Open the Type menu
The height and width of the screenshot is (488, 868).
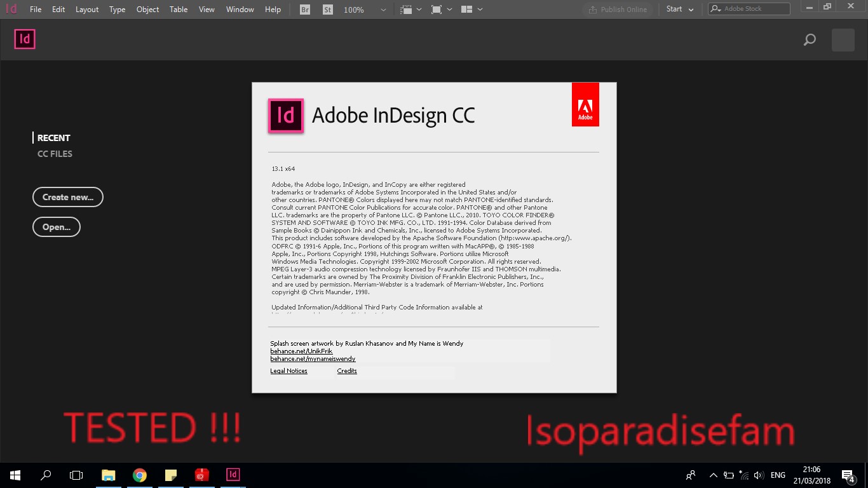tap(117, 10)
